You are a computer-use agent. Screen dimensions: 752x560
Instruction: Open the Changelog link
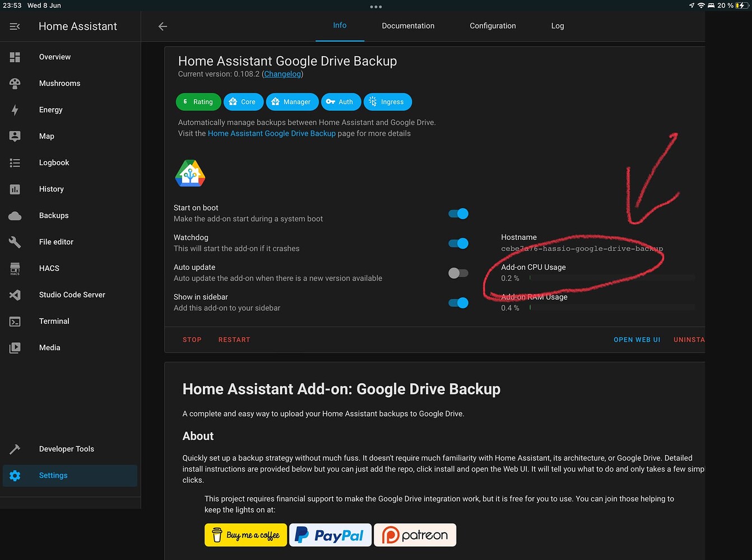(282, 74)
